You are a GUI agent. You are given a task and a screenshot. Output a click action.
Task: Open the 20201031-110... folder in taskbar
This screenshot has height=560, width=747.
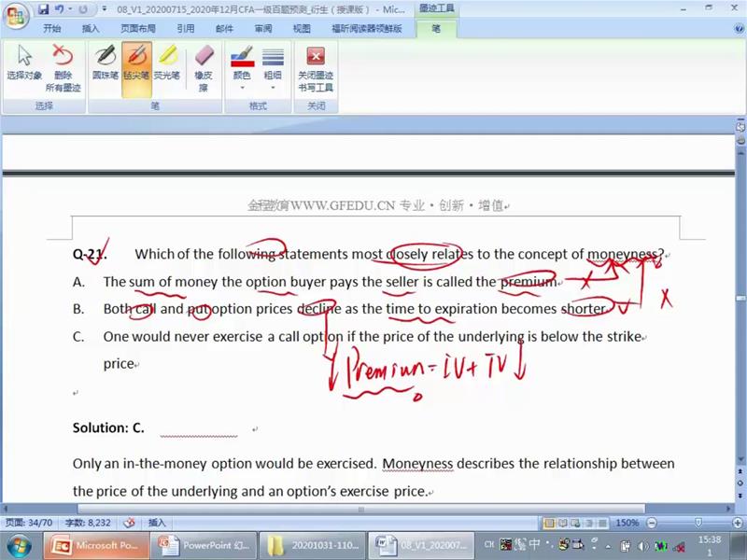click(x=312, y=546)
